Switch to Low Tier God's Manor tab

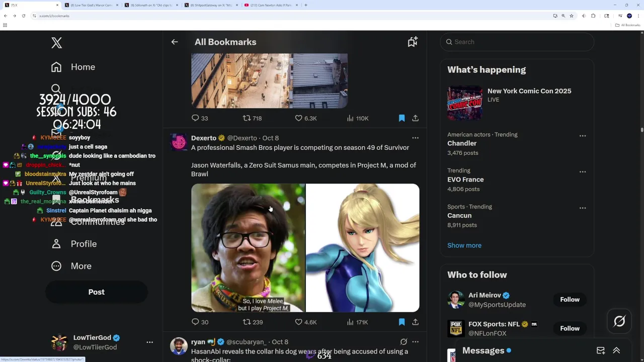coord(91,5)
